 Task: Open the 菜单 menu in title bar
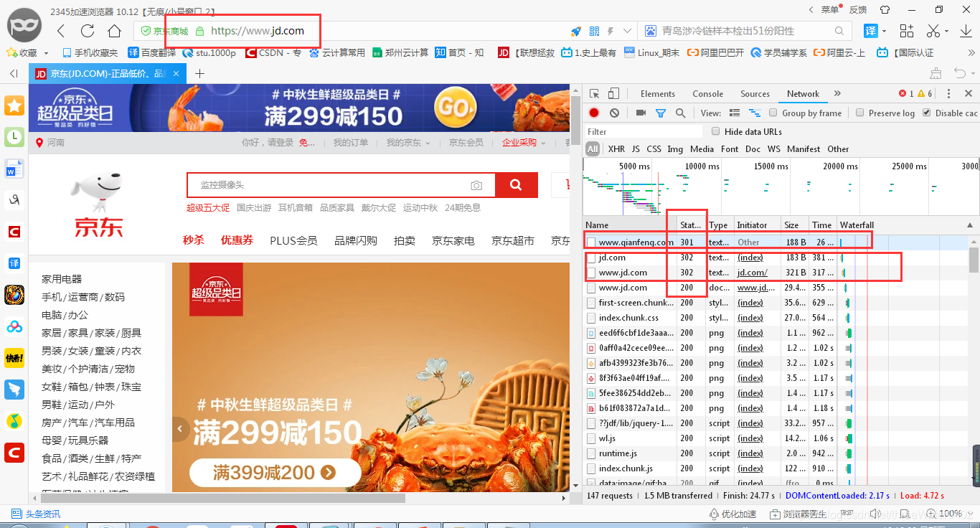pyautogui.click(x=830, y=9)
